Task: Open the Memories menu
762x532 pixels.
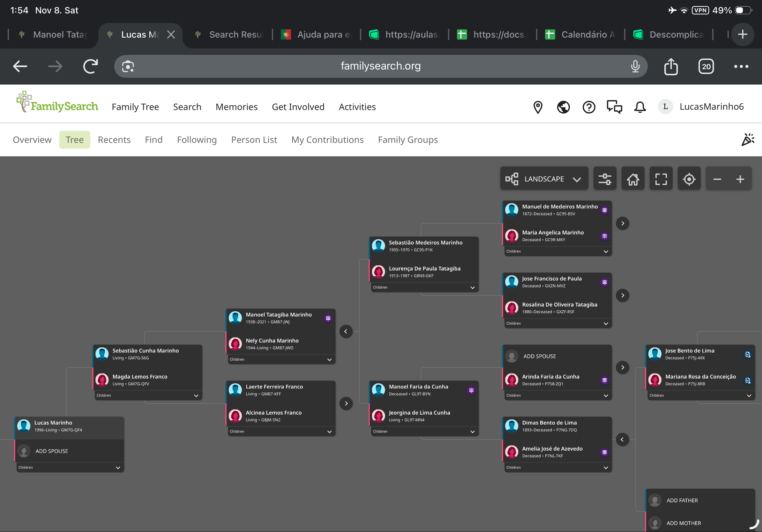Action: (x=236, y=107)
